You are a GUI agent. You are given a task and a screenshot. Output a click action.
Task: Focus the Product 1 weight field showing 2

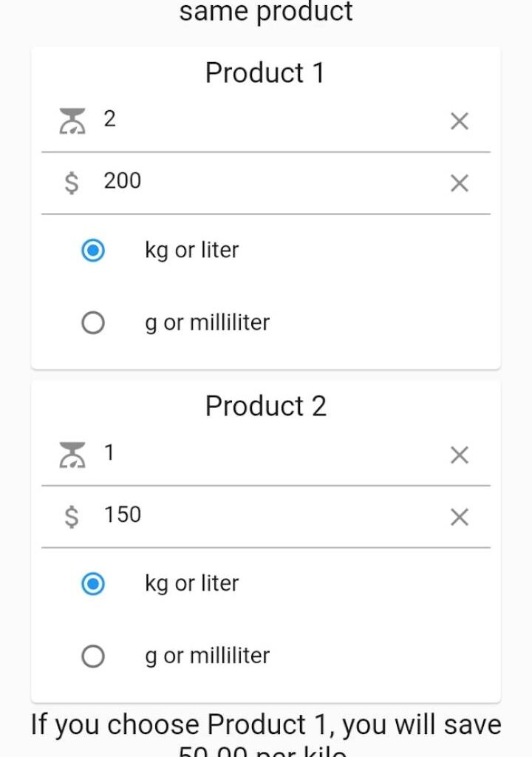[266, 120]
